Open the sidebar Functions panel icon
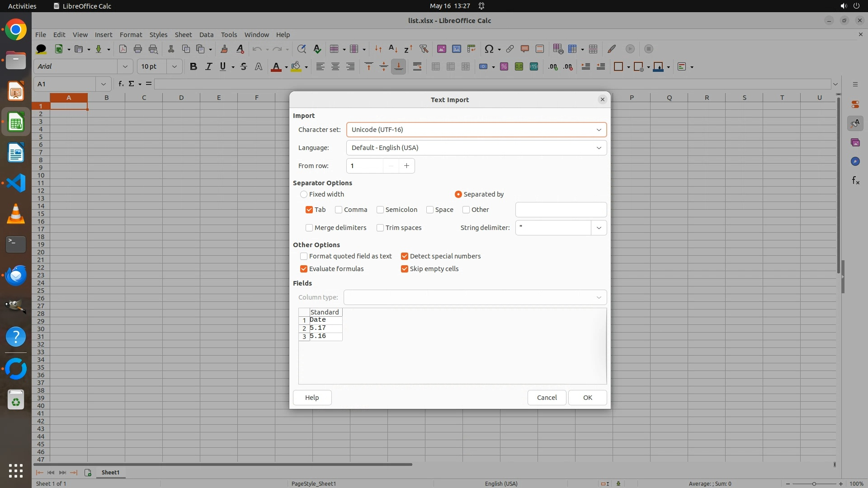 tap(855, 181)
